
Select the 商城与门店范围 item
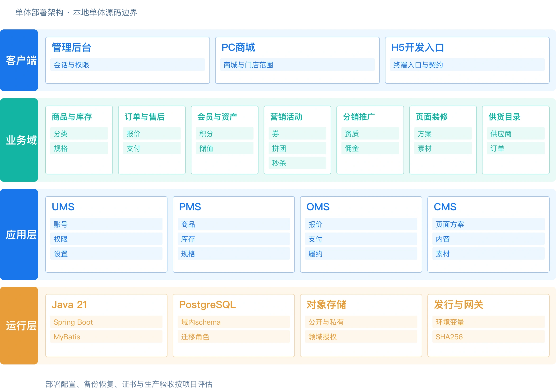click(x=297, y=65)
